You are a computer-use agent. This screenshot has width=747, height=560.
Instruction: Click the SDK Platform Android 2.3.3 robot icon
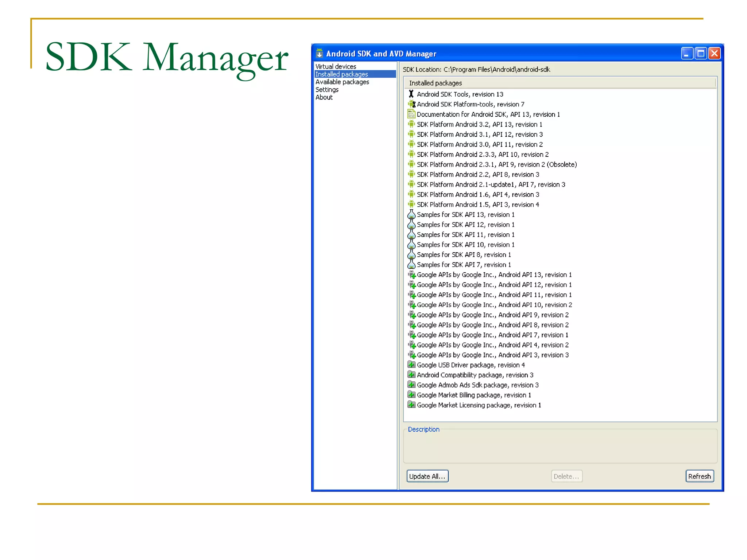click(411, 154)
